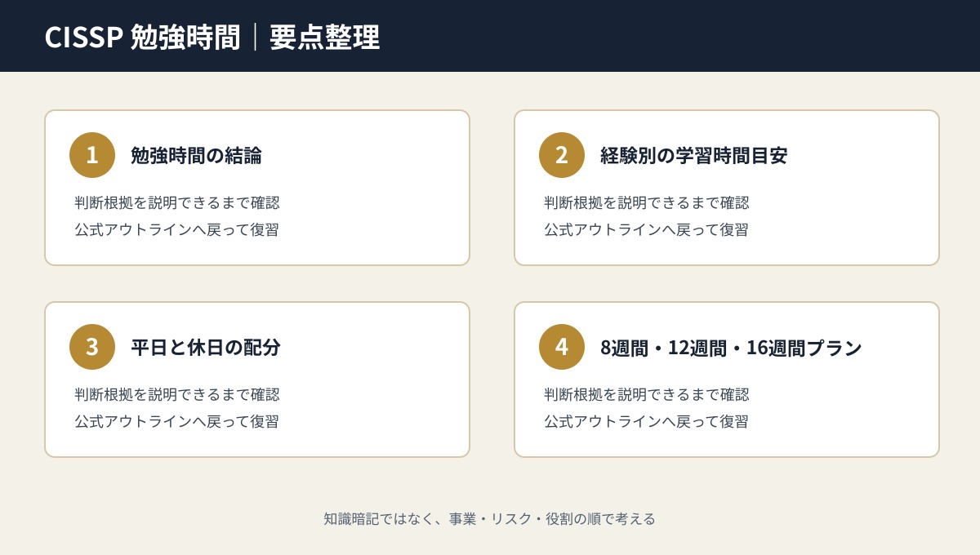The image size is (980, 555).
Task: Click 公式アウトラインへ戻って復習 in card 2
Action: point(646,229)
